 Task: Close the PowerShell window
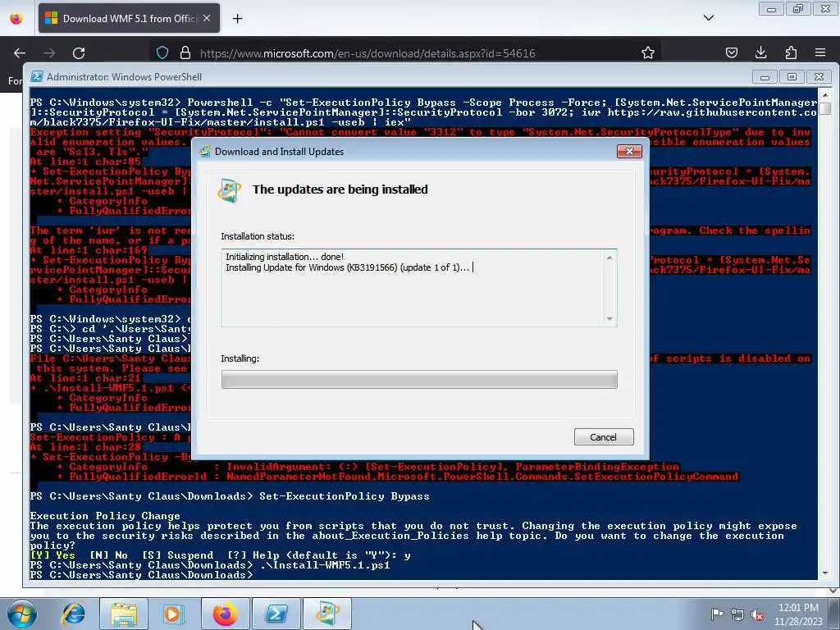(x=819, y=77)
